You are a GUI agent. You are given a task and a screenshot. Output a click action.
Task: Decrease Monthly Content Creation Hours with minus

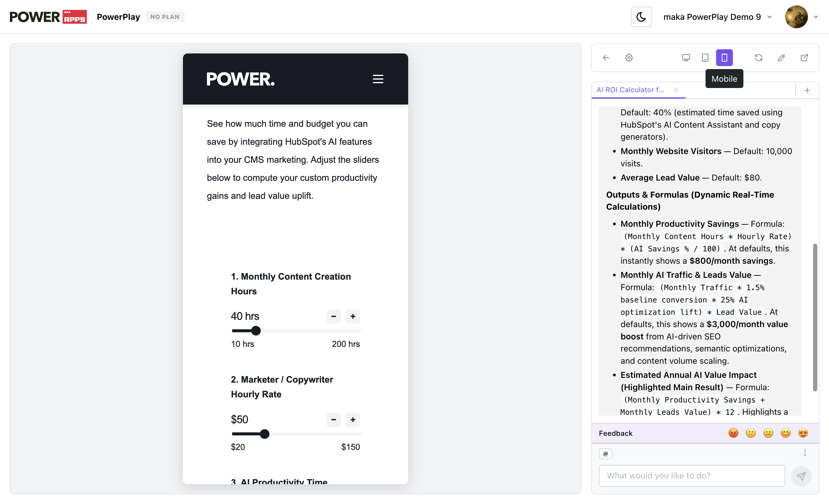click(333, 317)
